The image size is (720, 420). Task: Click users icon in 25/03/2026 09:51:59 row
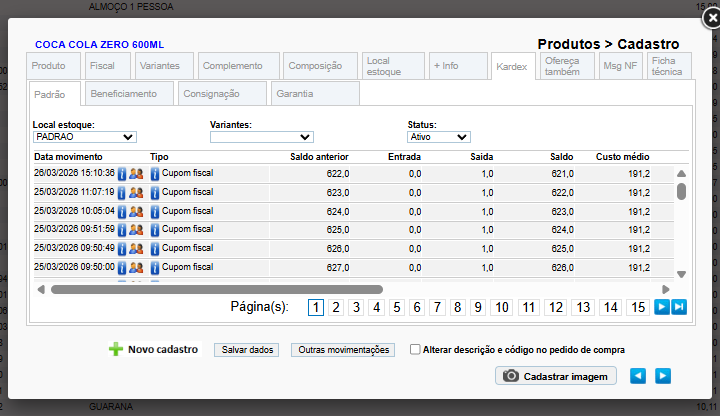(136, 230)
